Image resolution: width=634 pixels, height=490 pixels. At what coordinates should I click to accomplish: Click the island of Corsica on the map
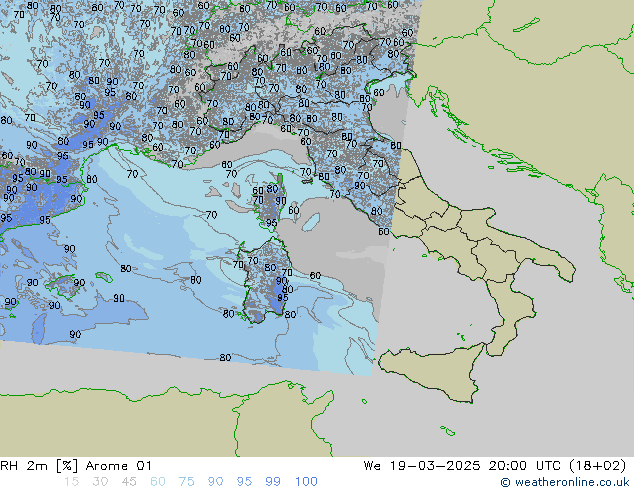(x=270, y=202)
